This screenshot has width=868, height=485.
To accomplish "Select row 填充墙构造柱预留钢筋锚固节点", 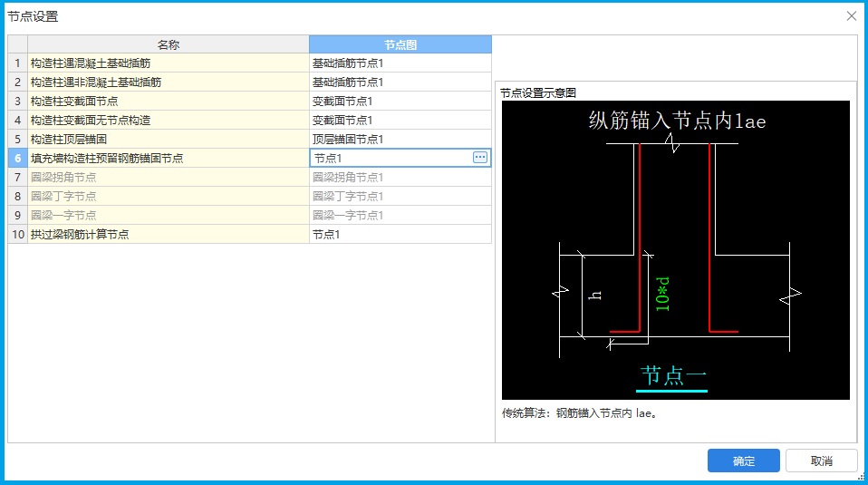I will (x=169, y=159).
